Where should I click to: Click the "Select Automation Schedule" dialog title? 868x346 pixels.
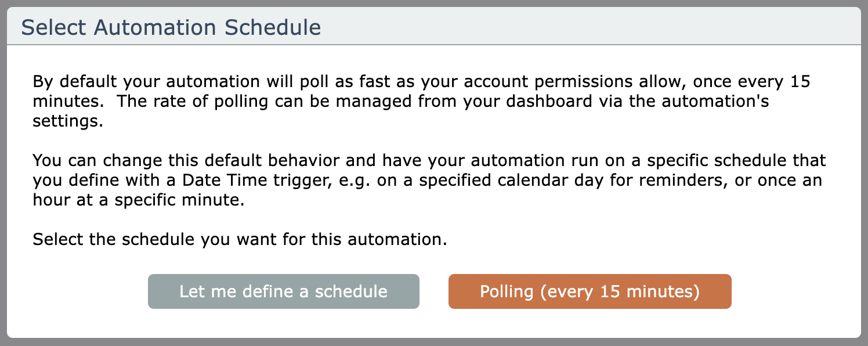(x=171, y=27)
